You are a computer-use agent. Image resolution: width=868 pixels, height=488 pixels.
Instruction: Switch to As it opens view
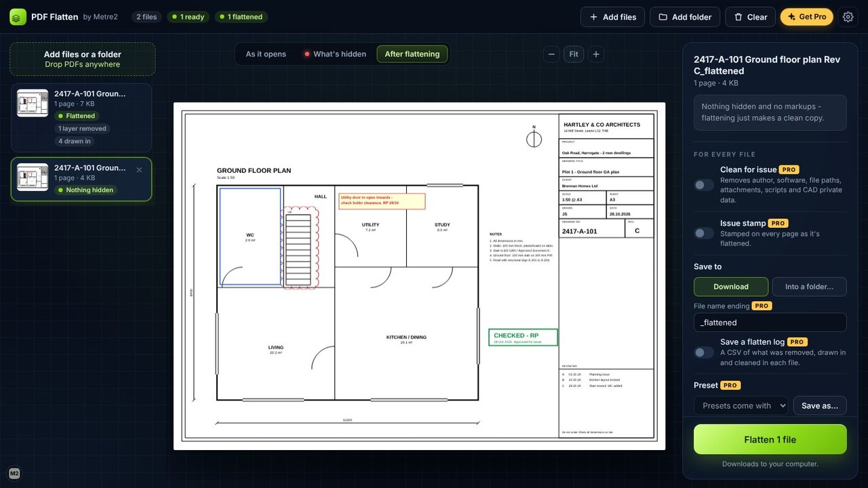(266, 54)
